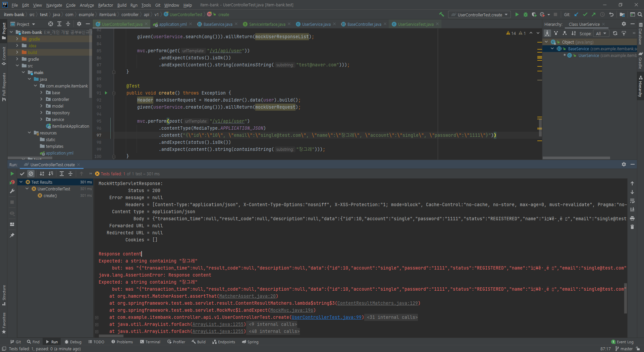Click the console horizontal scrollbar thumb
This screenshot has height=352, width=644.
[111, 336]
